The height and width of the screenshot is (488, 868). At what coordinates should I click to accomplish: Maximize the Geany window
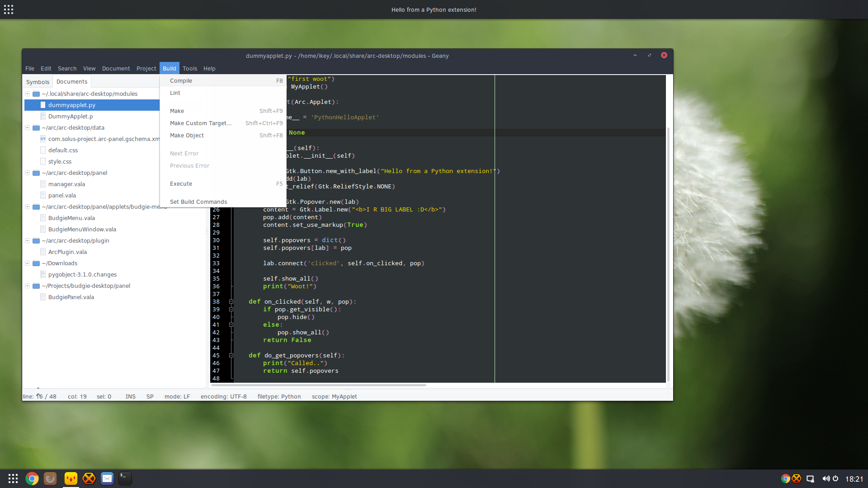click(650, 55)
